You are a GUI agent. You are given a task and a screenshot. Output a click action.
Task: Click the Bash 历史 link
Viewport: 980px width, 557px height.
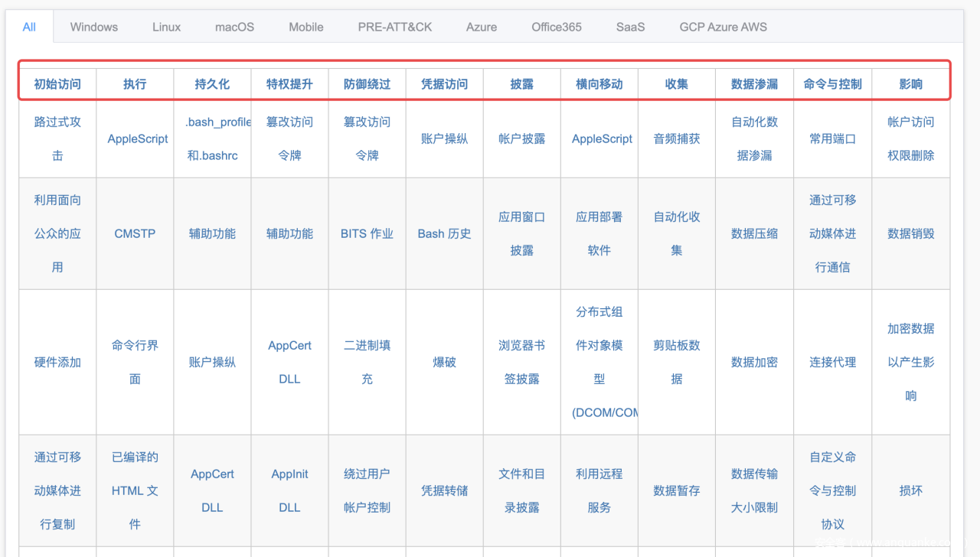[x=444, y=233]
